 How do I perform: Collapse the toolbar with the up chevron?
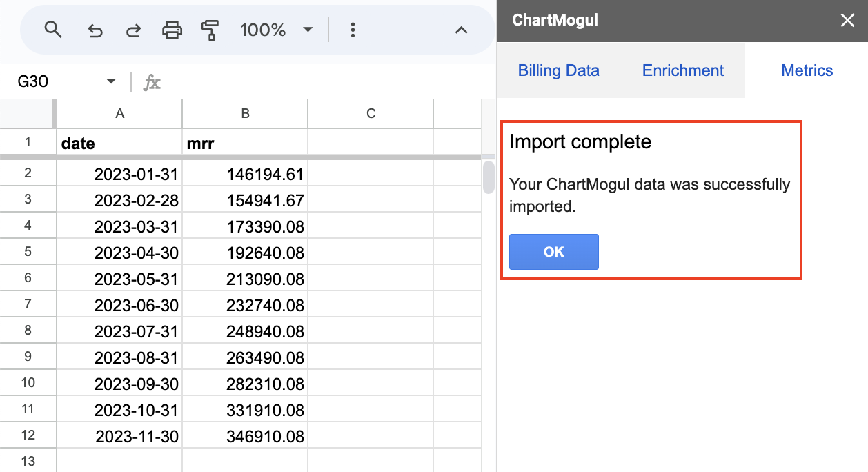tap(462, 30)
